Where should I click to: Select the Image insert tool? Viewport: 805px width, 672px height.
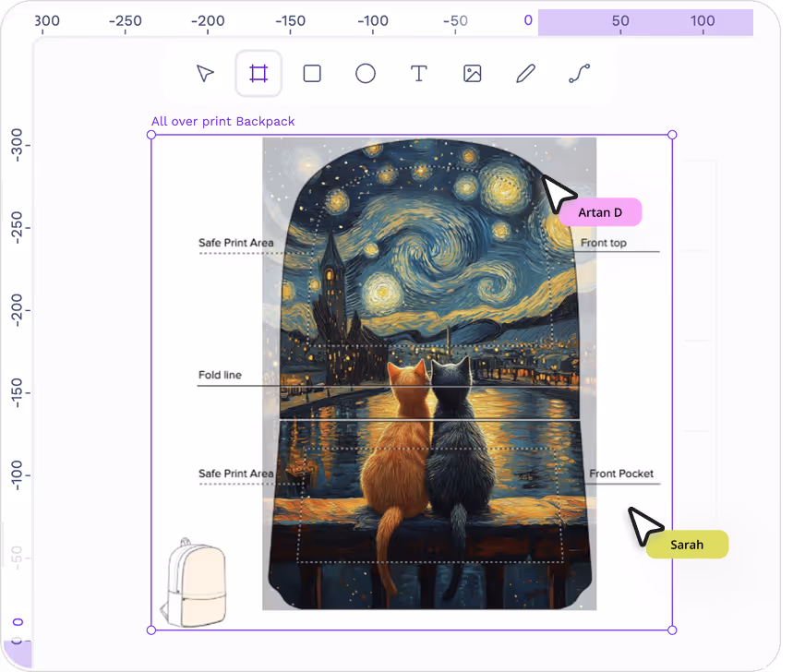pos(473,74)
